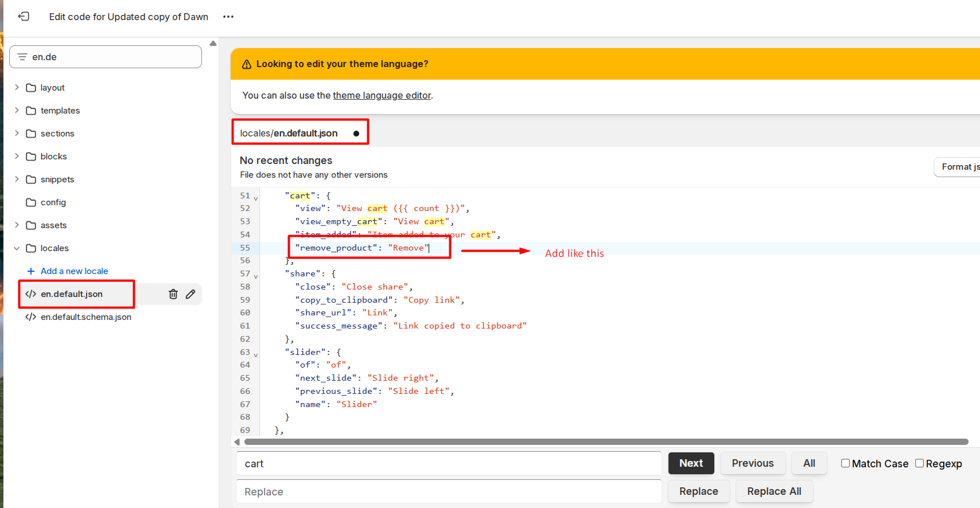Toggle the Regexp checkbox

click(x=919, y=463)
